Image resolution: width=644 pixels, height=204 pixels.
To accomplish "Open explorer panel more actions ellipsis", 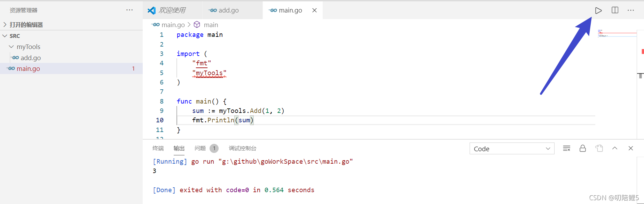I will [129, 10].
